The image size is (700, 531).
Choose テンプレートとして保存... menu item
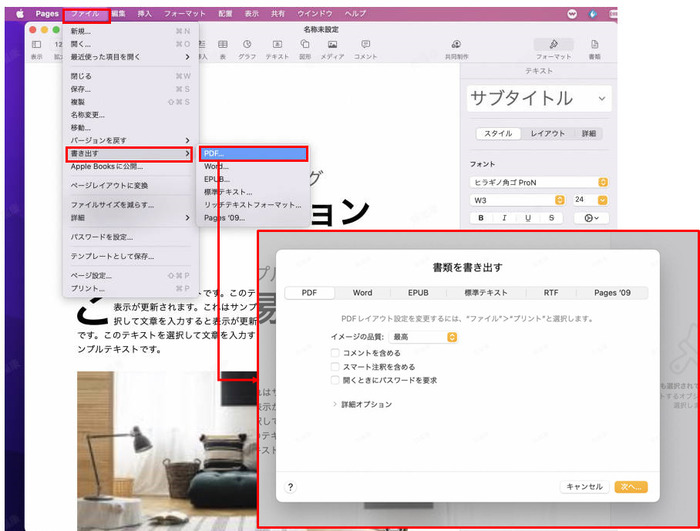[x=130, y=256]
